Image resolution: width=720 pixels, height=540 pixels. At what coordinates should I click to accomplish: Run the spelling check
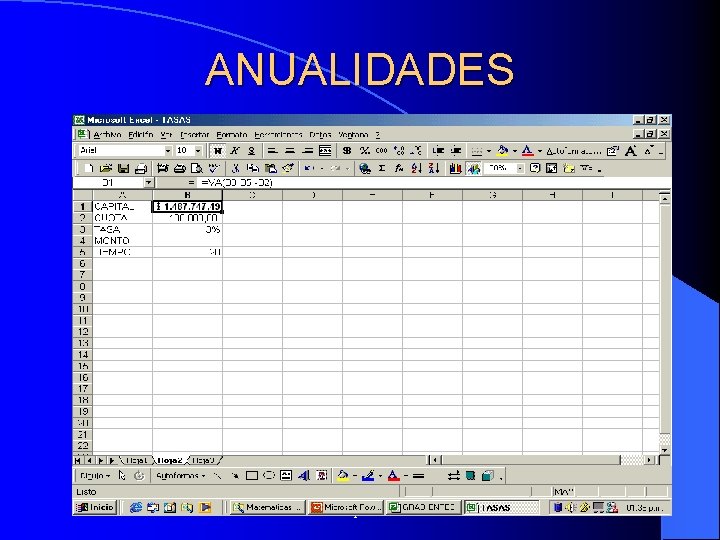[214, 169]
